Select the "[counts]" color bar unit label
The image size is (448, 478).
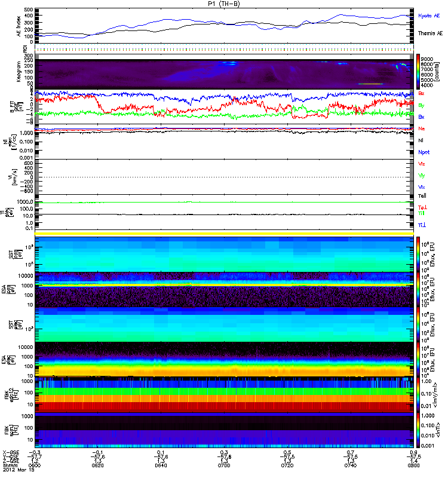pos(437,71)
